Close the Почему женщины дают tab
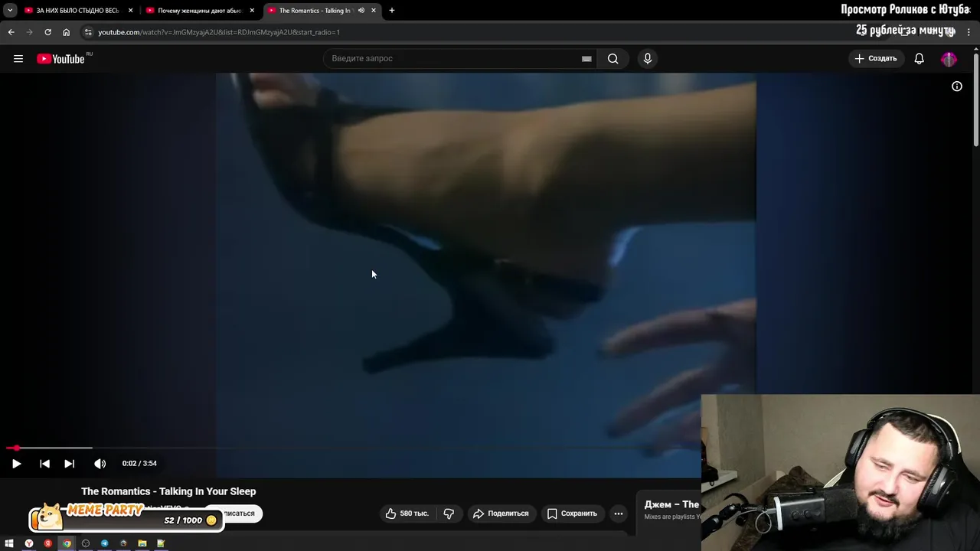Image resolution: width=980 pixels, height=551 pixels. point(252,11)
